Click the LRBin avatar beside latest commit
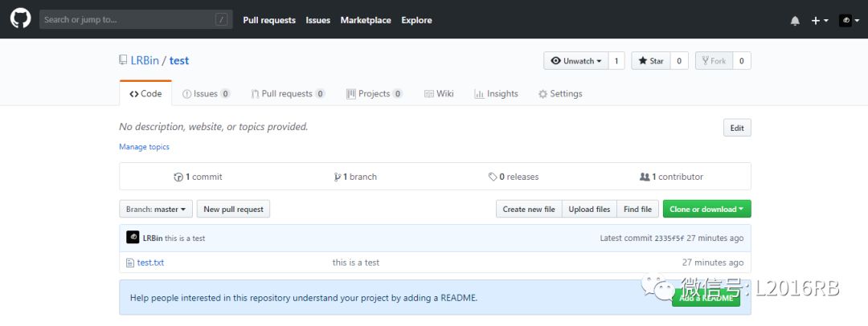The height and width of the screenshot is (326, 868). click(133, 238)
